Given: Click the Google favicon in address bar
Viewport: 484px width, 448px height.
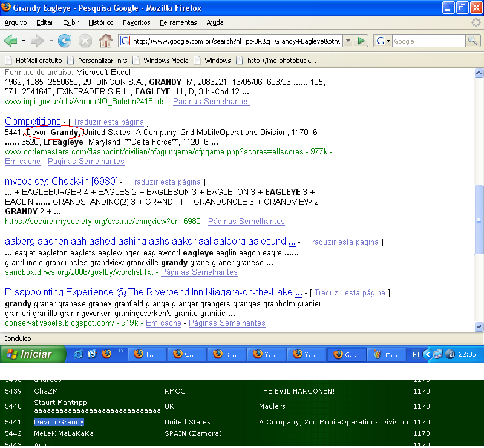Looking at the screenshot, I should coord(125,41).
